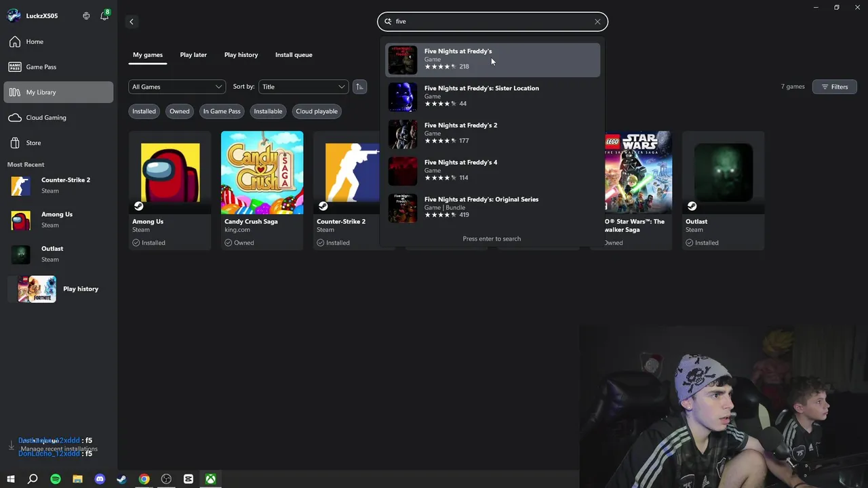
Task: Select Five Nights at Freddy's: Original Series result
Action: click(x=492, y=208)
